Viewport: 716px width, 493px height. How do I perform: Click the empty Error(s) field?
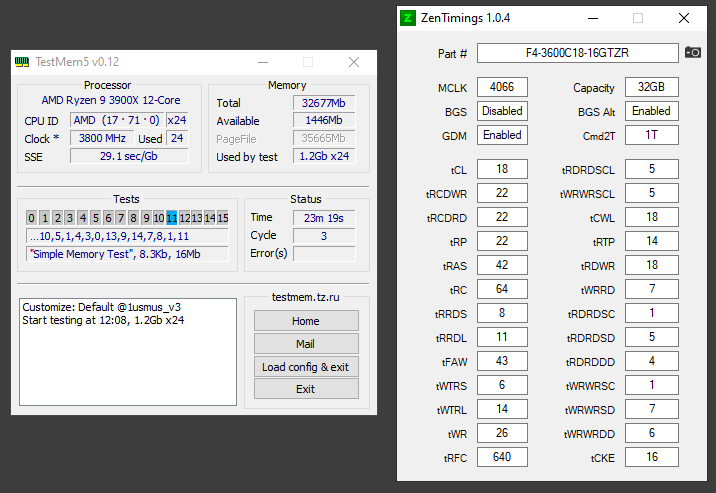pos(324,253)
